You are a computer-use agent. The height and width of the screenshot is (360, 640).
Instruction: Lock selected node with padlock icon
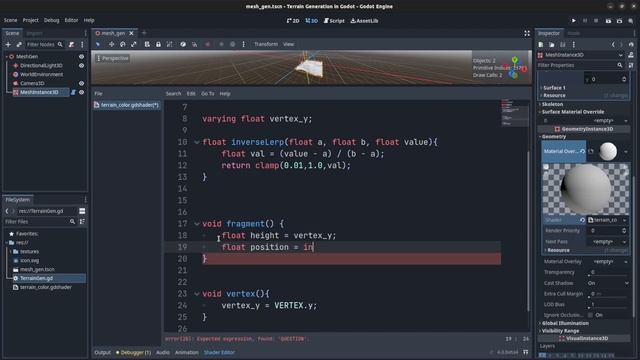(x=158, y=44)
